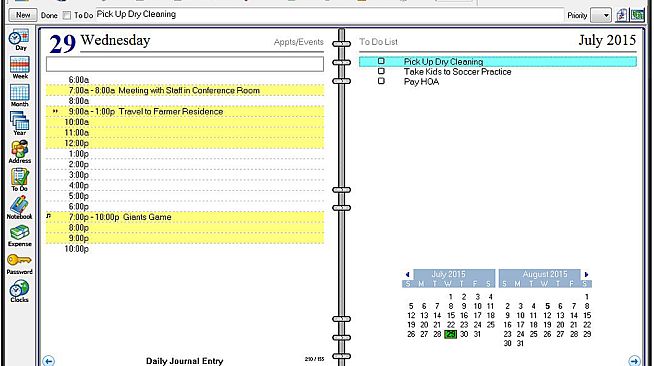Select August 5 in mini calendar
The image size is (654, 366).
547,306
